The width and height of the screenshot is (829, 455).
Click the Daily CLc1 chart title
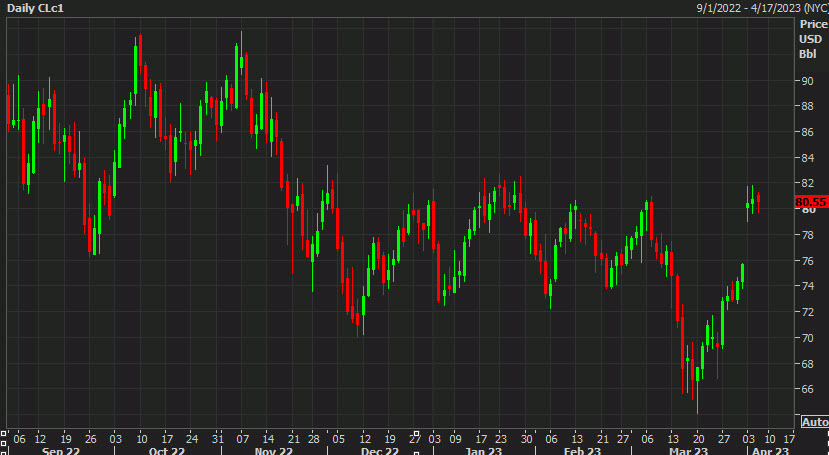tap(35, 8)
